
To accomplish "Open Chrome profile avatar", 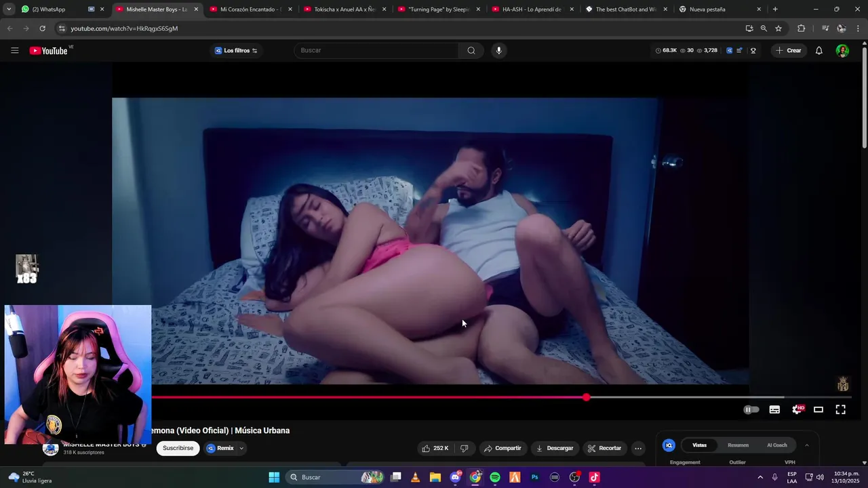I will 842,28.
